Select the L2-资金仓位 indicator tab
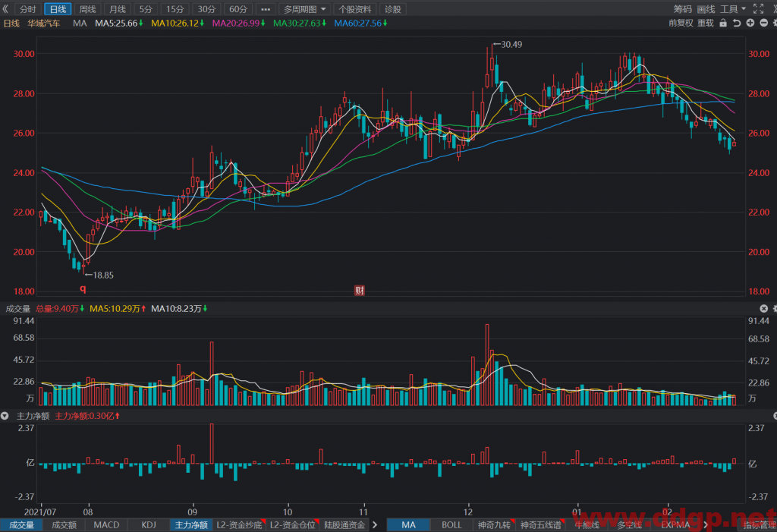Screen dimensions: 777x532 click(x=292, y=525)
